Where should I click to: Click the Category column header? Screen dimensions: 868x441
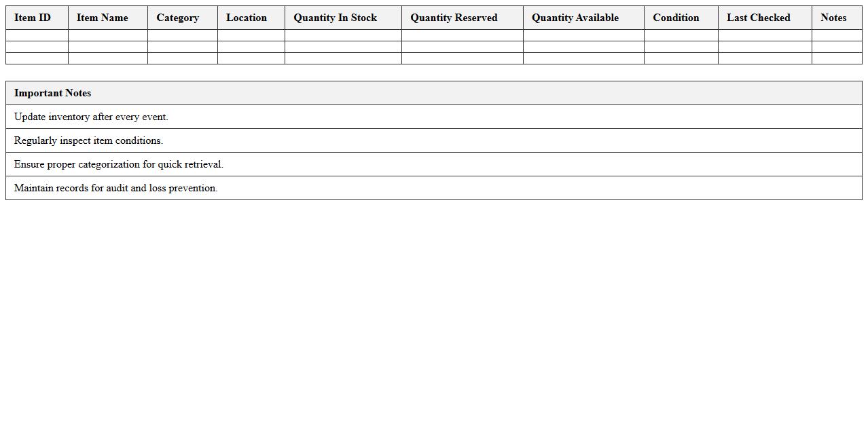click(x=178, y=18)
